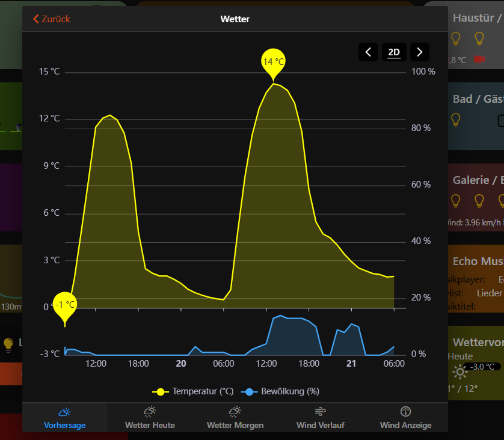Go to previous day with left chevron
504x440 pixels.
[x=368, y=52]
